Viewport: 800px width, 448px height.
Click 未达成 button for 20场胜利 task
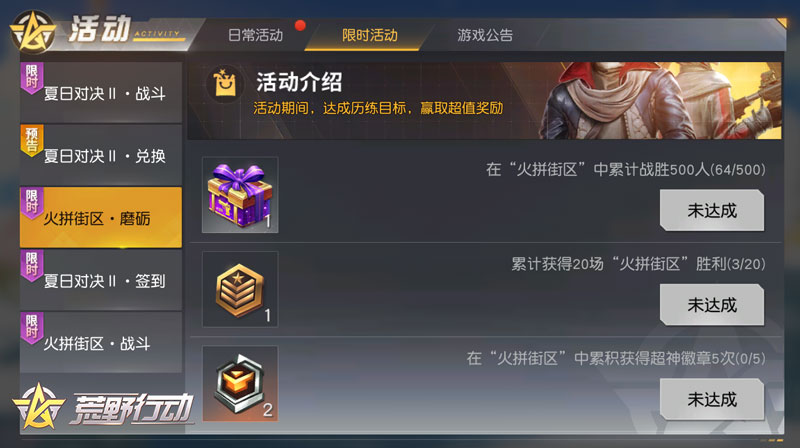click(712, 305)
